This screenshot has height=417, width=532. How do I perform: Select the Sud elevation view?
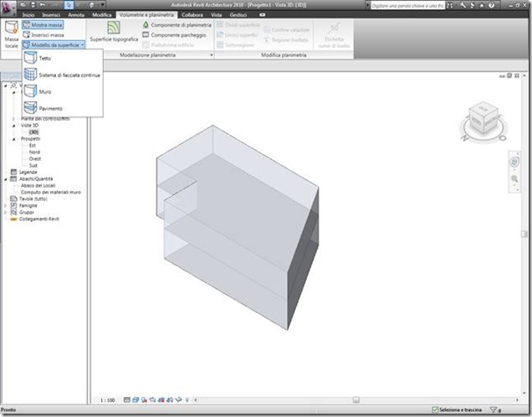[x=33, y=165]
